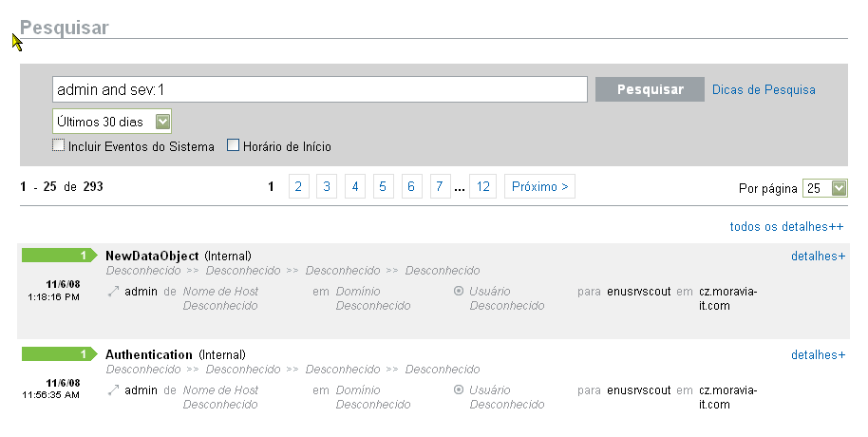Click the result count 1 - 25 de 293
The image size is (868, 437).
click(x=62, y=186)
